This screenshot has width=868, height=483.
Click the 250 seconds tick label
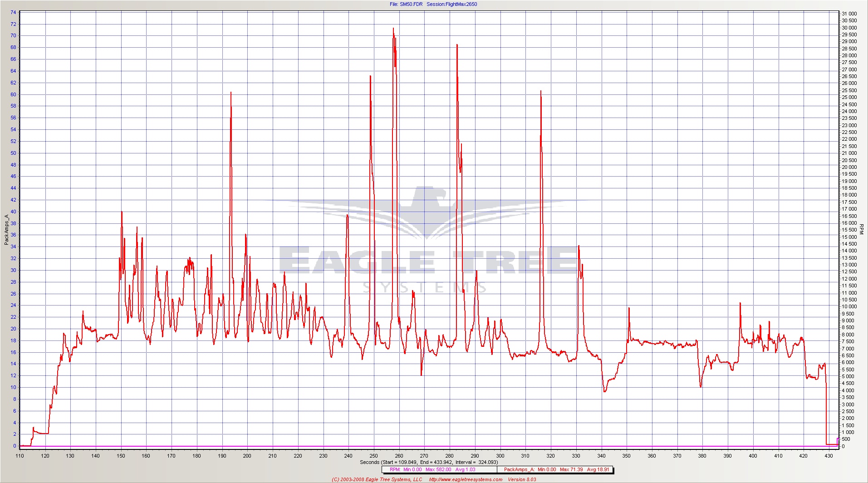click(373, 456)
